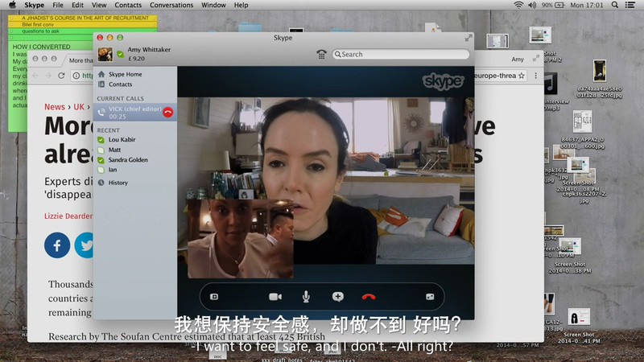Open Skype Home in sidebar
644x362 pixels.
(x=125, y=74)
